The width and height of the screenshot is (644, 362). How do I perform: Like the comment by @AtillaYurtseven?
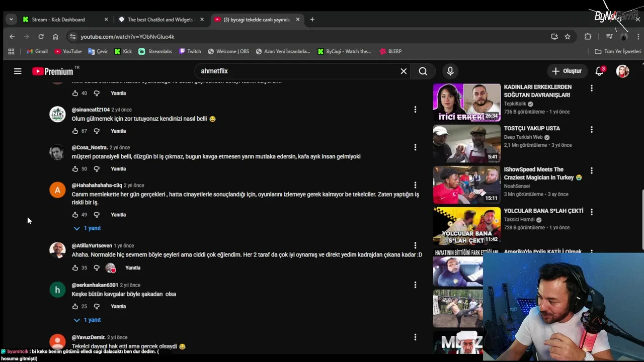point(75,268)
